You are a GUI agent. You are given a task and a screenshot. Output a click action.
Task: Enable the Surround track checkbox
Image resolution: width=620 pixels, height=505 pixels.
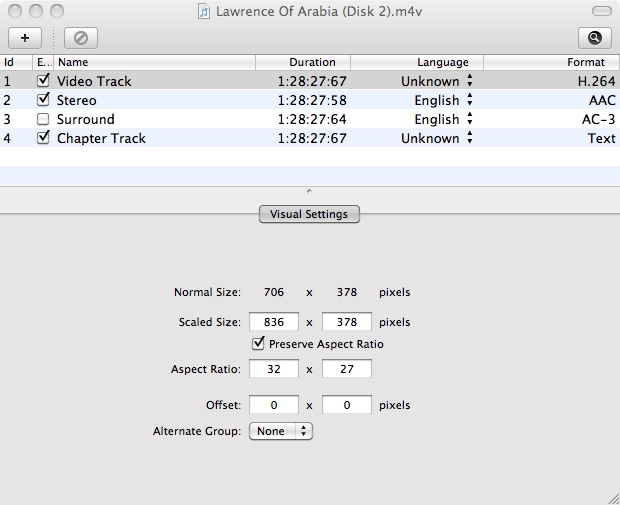click(43, 119)
